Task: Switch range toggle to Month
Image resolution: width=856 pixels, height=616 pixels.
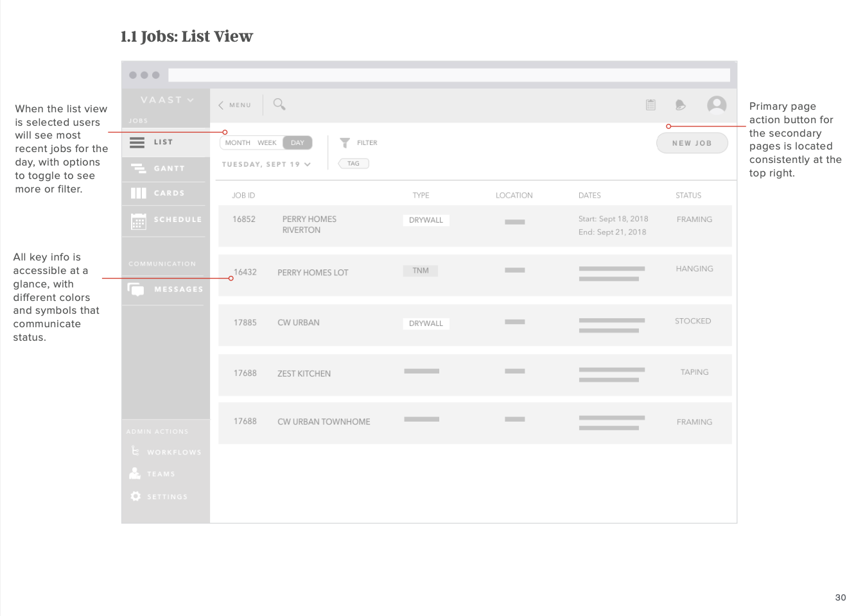Action: [x=238, y=142]
